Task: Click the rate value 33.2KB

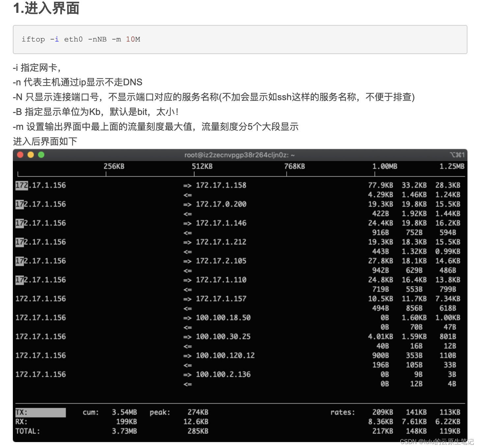Action: (414, 185)
